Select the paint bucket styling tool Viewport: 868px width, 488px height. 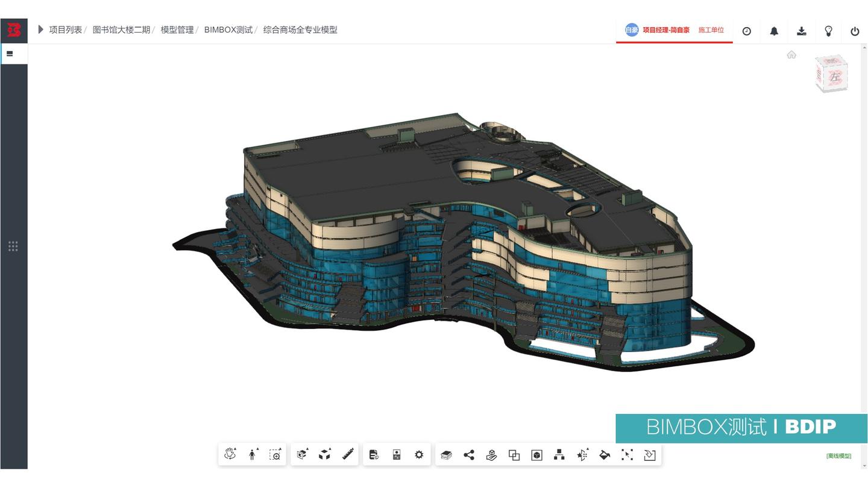click(605, 454)
